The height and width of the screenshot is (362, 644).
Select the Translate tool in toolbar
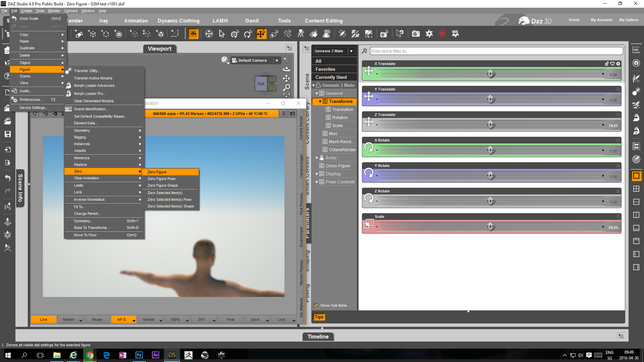(261, 34)
